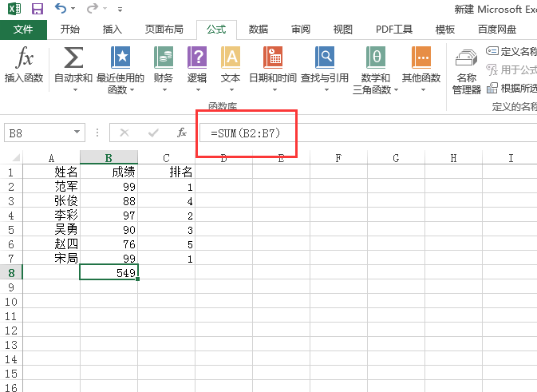
Task: Select row 1 header
Action: click(11, 172)
